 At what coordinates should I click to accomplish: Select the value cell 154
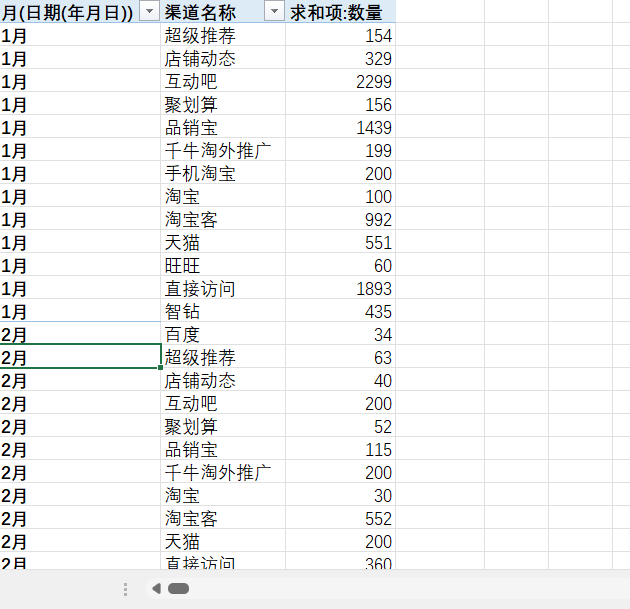click(341, 35)
